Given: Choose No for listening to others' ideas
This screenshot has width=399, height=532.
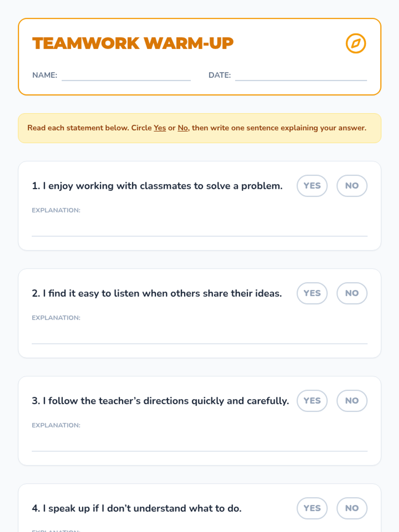Looking at the screenshot, I should pyautogui.click(x=352, y=293).
